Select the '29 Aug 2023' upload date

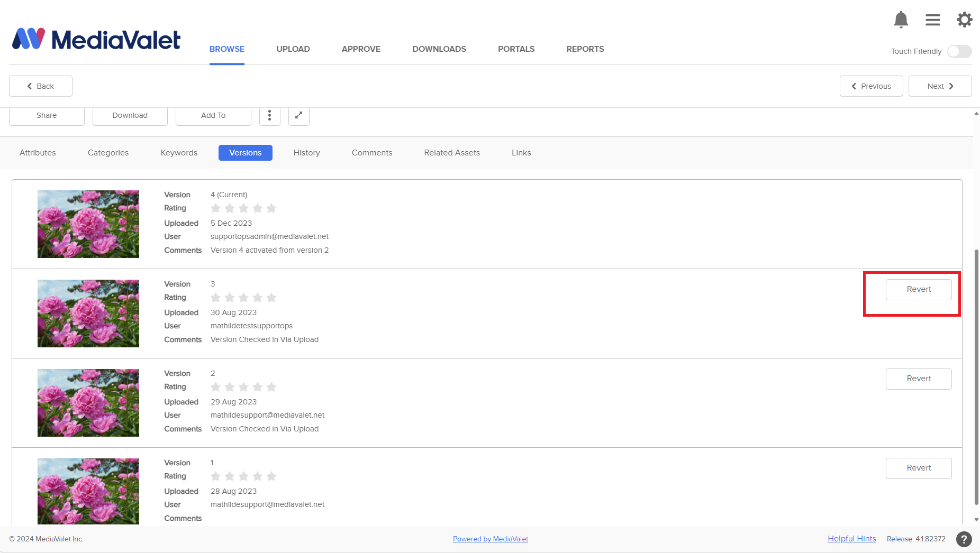point(233,402)
